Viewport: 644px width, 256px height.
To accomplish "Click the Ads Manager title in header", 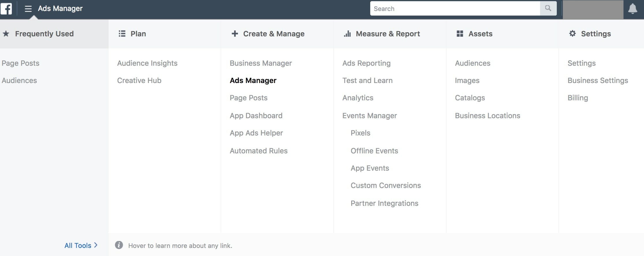I will point(60,8).
